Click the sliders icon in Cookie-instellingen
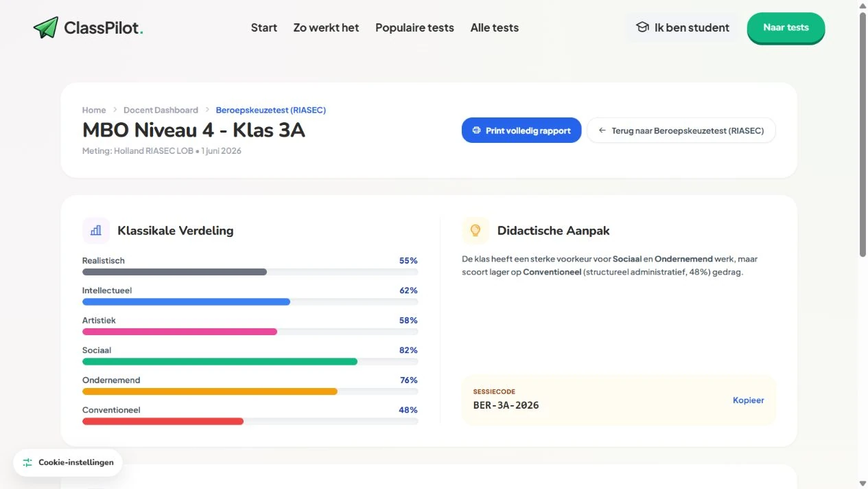 point(27,463)
